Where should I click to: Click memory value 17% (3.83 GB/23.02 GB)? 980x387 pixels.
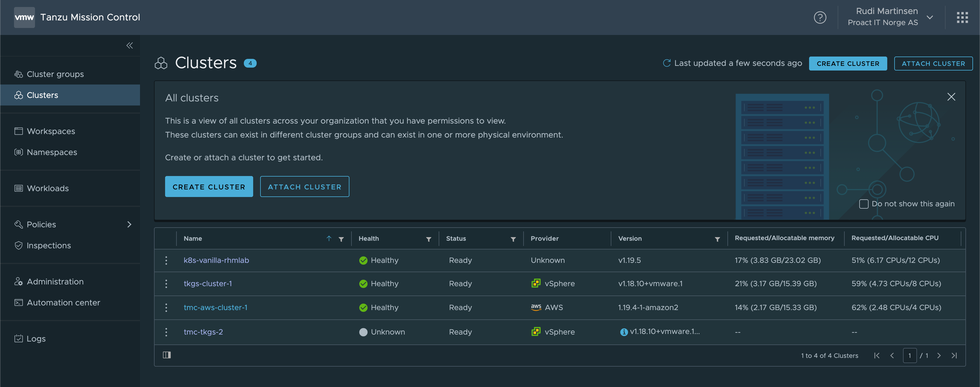pyautogui.click(x=778, y=261)
